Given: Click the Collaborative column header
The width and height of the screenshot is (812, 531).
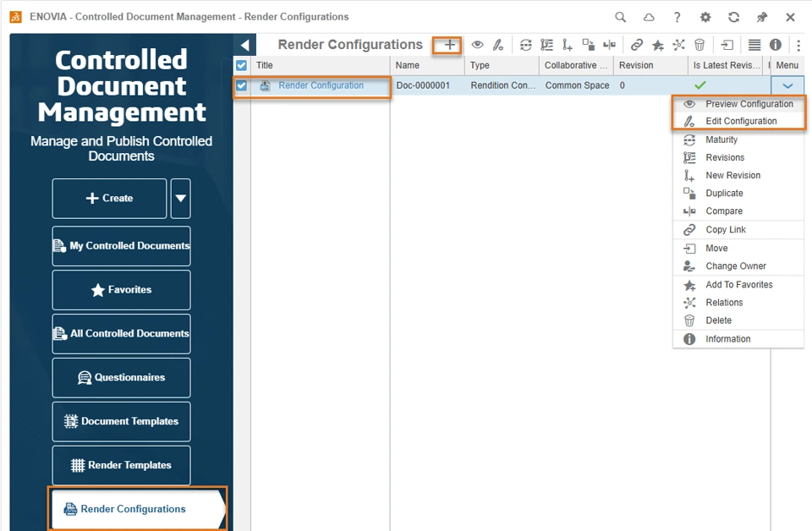Looking at the screenshot, I should tap(576, 65).
